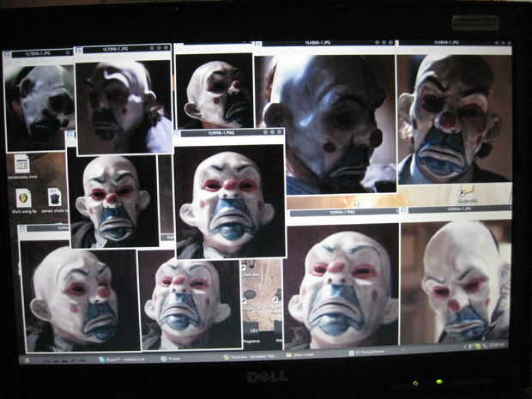Click the second top window's title bar icon
Viewport: 532px width, 399px height.
[79, 51]
